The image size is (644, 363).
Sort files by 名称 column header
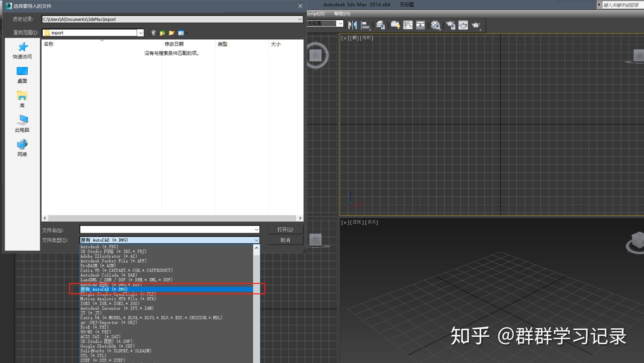tap(102, 44)
